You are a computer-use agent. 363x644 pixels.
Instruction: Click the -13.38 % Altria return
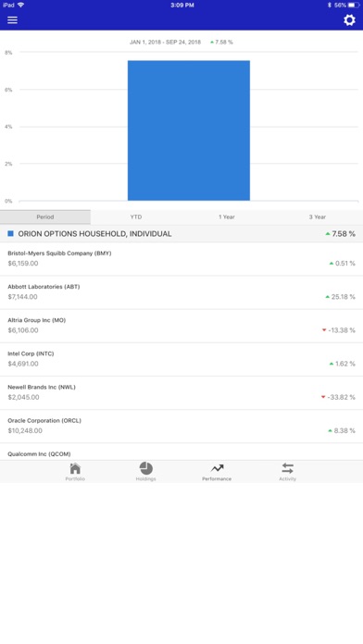point(341,330)
